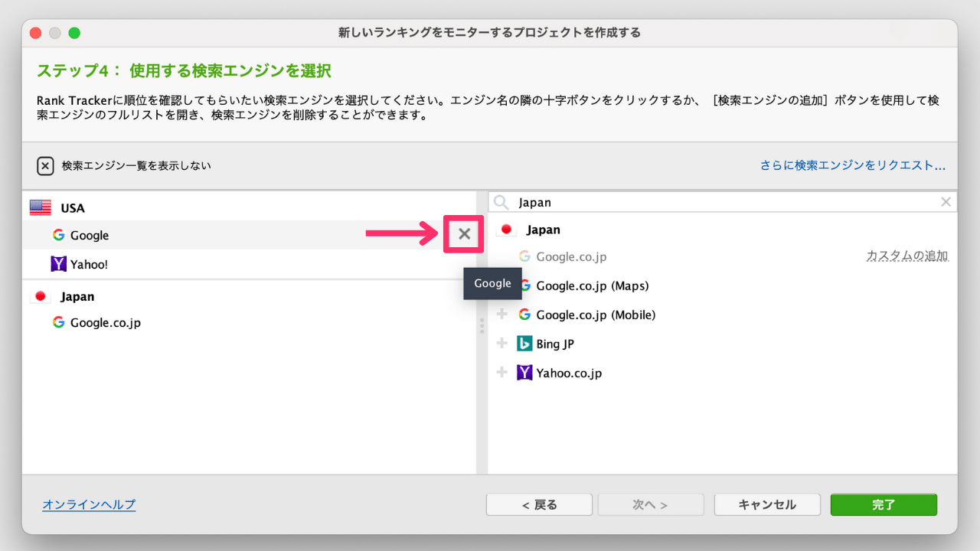Click the Japan flag in the selected engines list
Image resolution: width=980 pixels, height=551 pixels.
click(x=41, y=296)
